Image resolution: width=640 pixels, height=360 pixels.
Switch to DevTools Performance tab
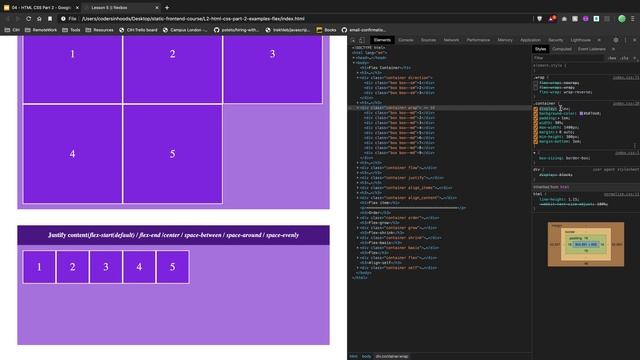point(478,40)
